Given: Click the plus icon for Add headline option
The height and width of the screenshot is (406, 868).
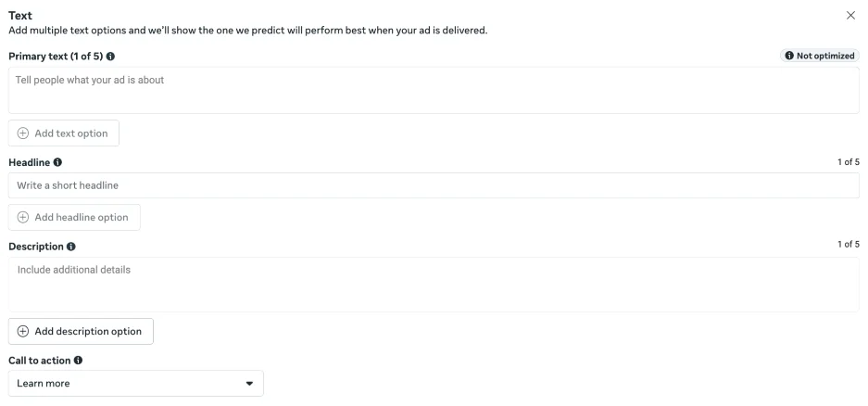Looking at the screenshot, I should tap(23, 218).
